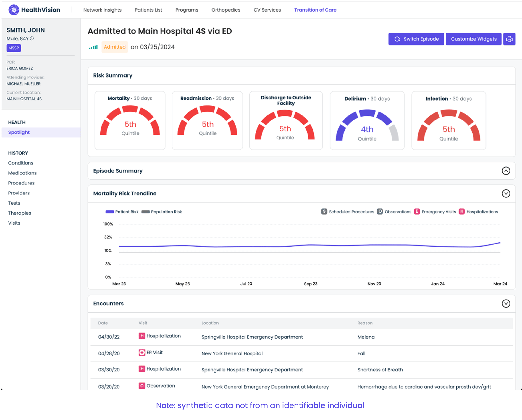The image size is (522, 420).
Task: Toggle Emergency Visits legend marker
Action: click(x=417, y=211)
